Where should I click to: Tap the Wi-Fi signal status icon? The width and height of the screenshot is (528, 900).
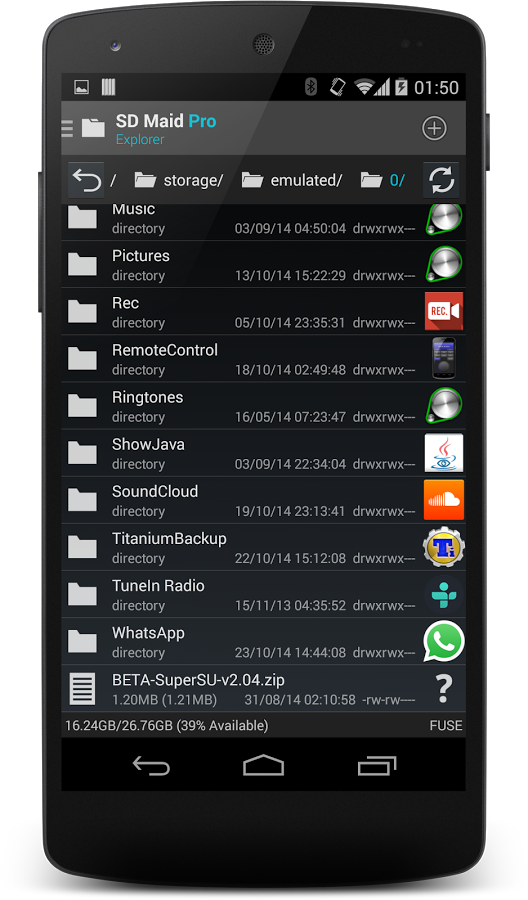(x=363, y=87)
